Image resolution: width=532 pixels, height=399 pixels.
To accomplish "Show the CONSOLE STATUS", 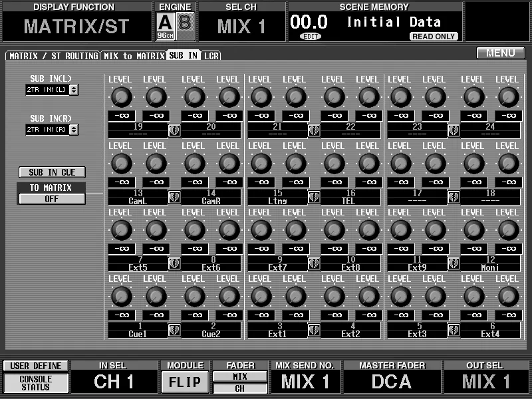I will 36,383.
